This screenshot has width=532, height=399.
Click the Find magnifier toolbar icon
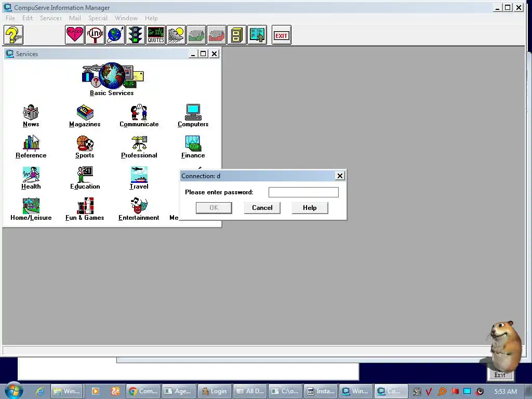tap(95, 35)
